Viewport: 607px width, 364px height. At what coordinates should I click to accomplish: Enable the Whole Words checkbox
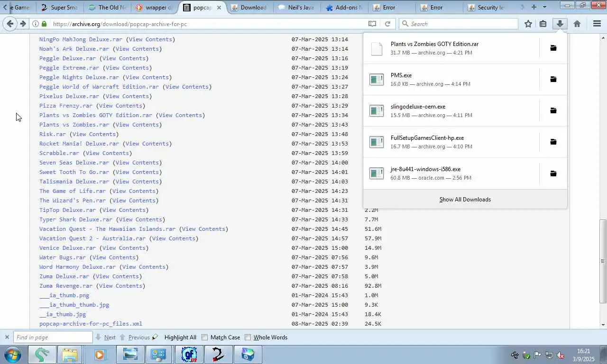pyautogui.click(x=248, y=337)
